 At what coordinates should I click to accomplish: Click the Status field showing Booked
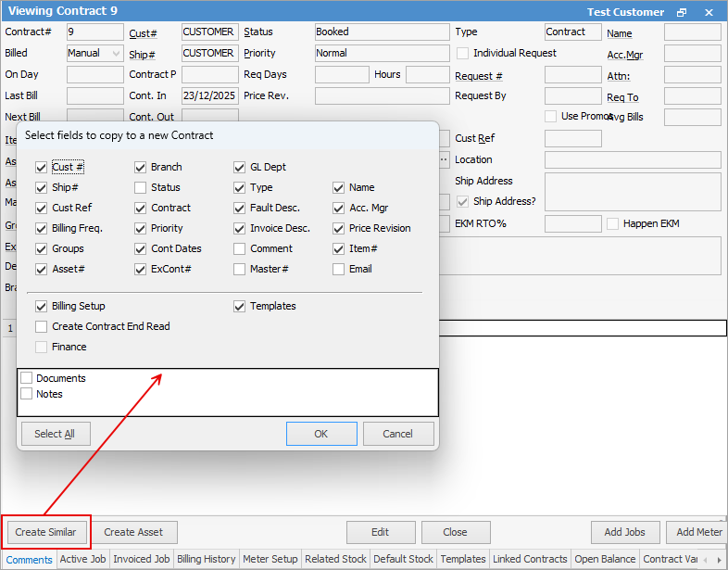[x=383, y=32]
